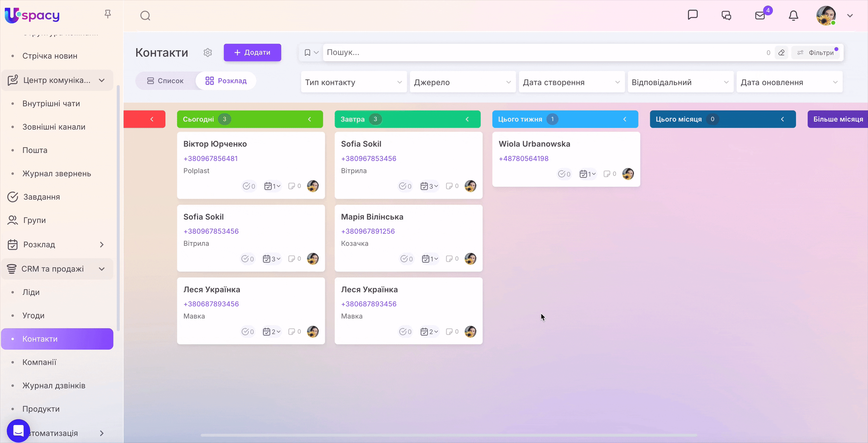Screen dimensions: 868x443
Task: Click tasks counter on Леся Українка tomorrow card
Action: click(405, 332)
